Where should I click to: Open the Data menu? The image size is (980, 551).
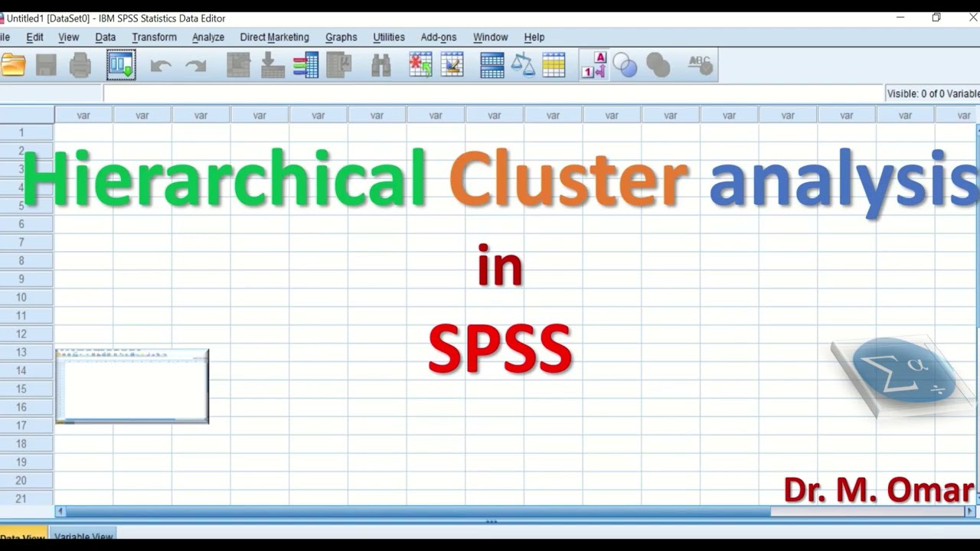point(106,37)
